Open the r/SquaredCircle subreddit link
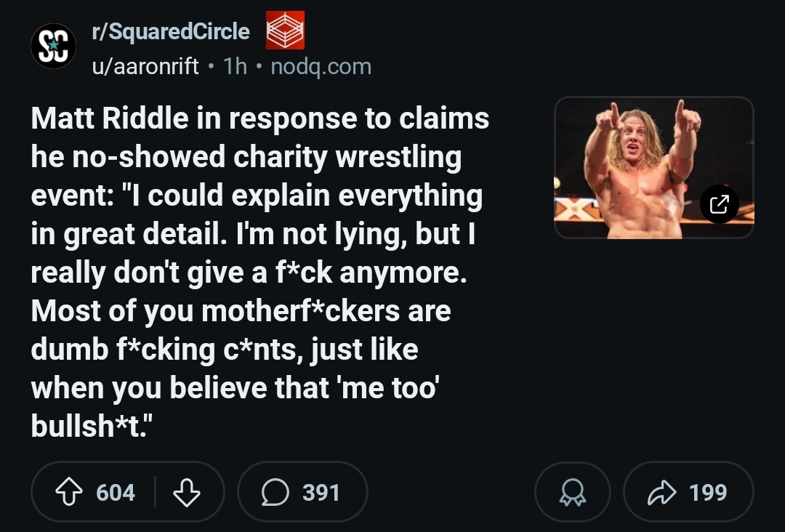This screenshot has width=785, height=532. (x=170, y=31)
